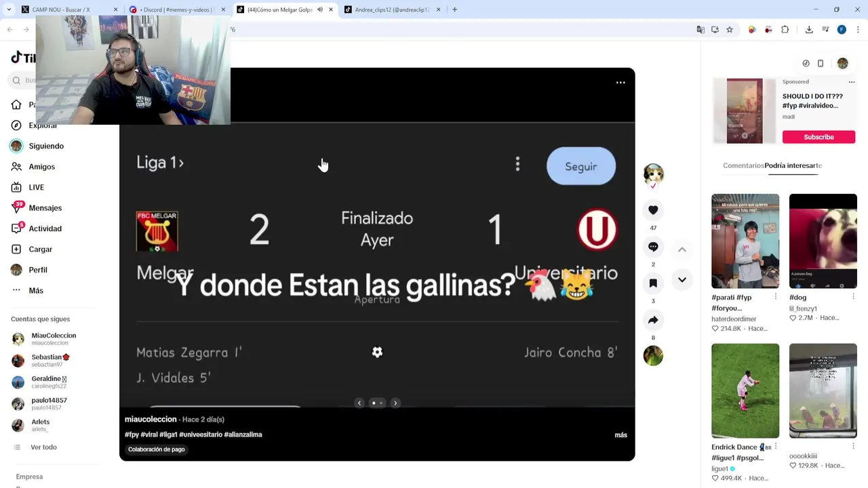
Task: Open the #parati #fyp video thumbnail
Action: [x=745, y=241]
